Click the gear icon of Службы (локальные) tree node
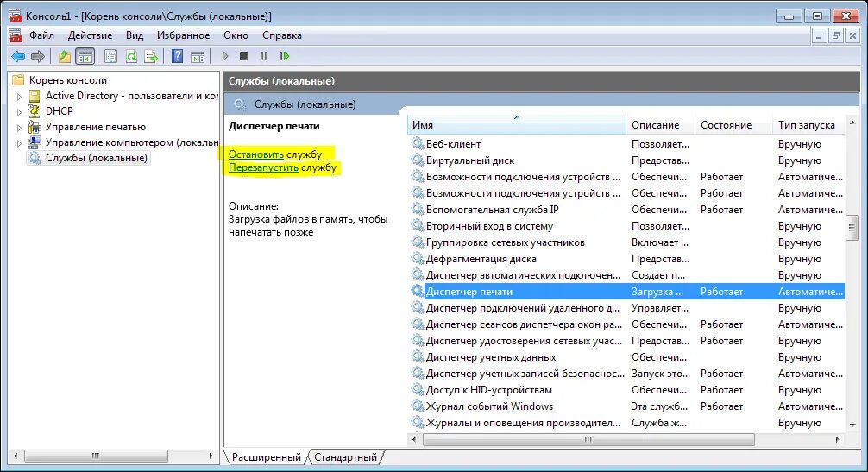868x472 pixels. click(35, 158)
